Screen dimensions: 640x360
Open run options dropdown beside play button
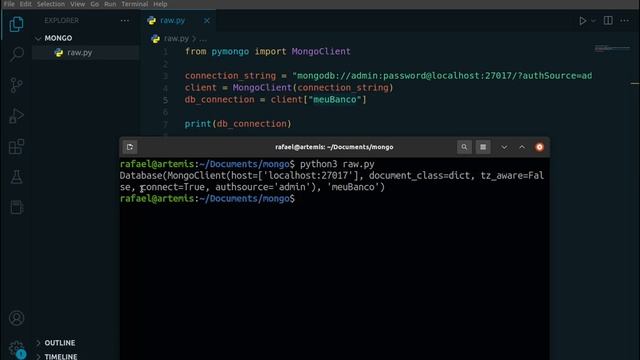click(593, 20)
